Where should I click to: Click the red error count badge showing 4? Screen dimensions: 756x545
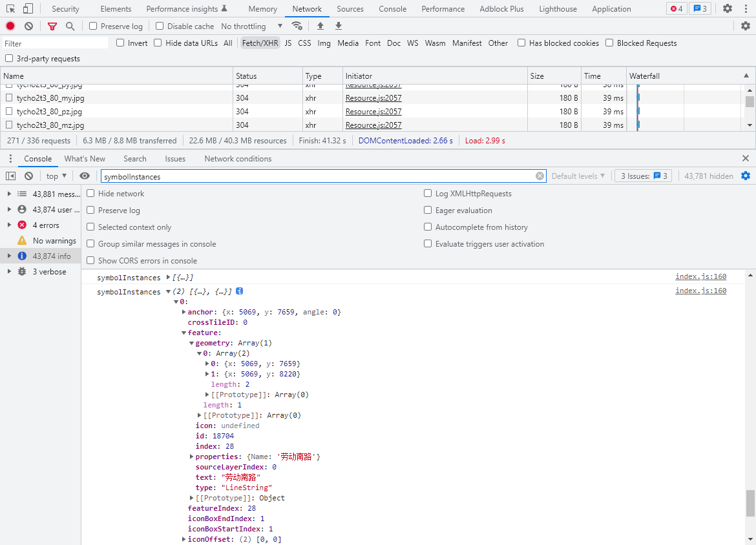point(677,8)
